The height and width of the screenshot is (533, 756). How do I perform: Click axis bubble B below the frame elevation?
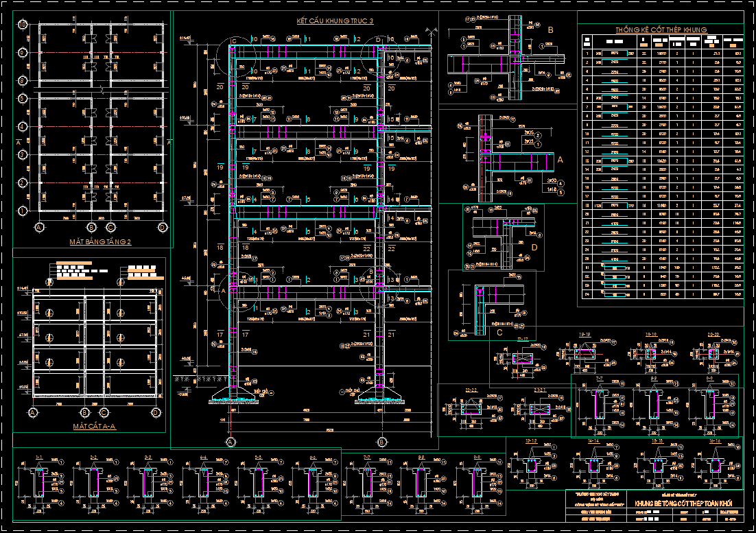click(x=382, y=442)
